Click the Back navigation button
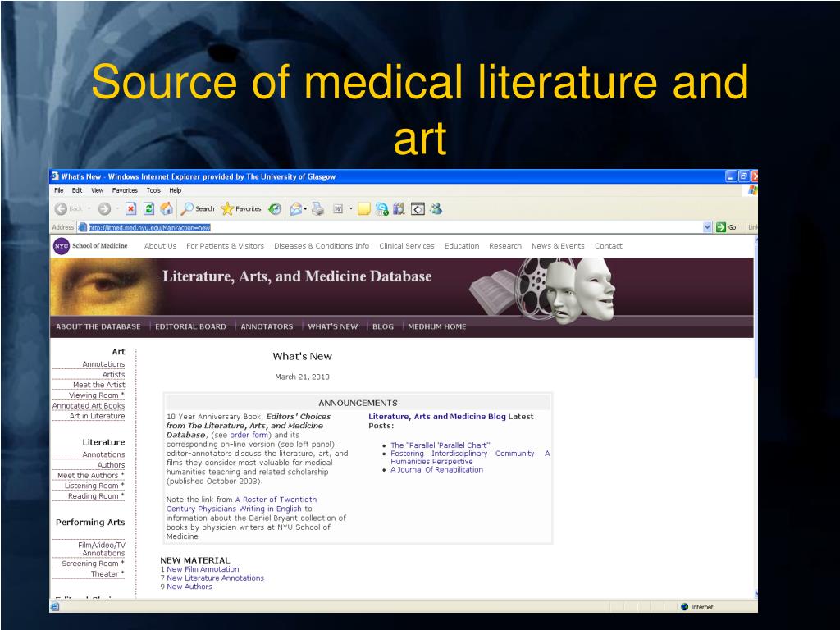 (x=69, y=209)
